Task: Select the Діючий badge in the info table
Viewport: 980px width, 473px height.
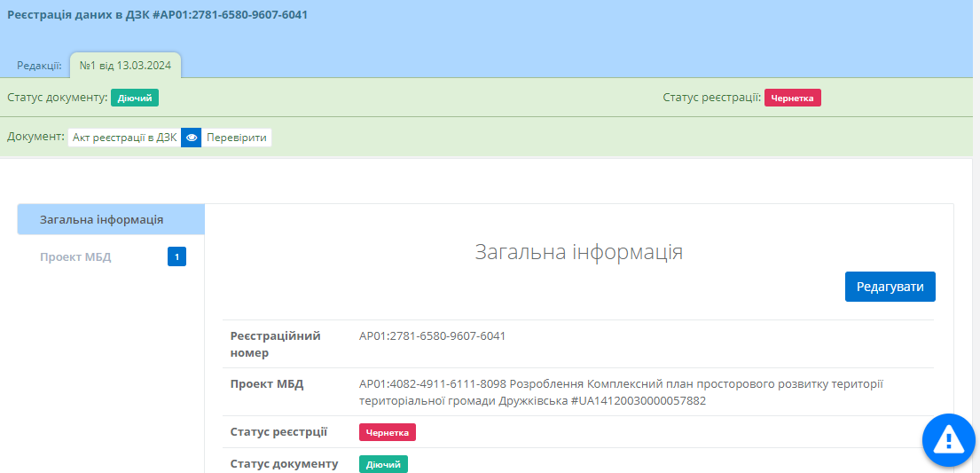Action: click(383, 464)
